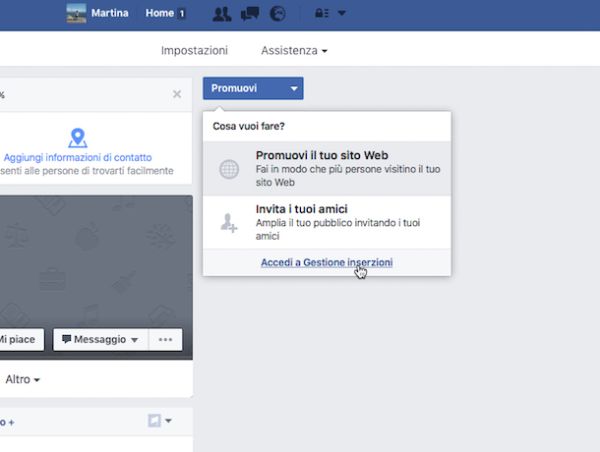Viewport: 600px width, 452px height.
Task: Open the Messaggio button dropdown
Action: [x=101, y=339]
